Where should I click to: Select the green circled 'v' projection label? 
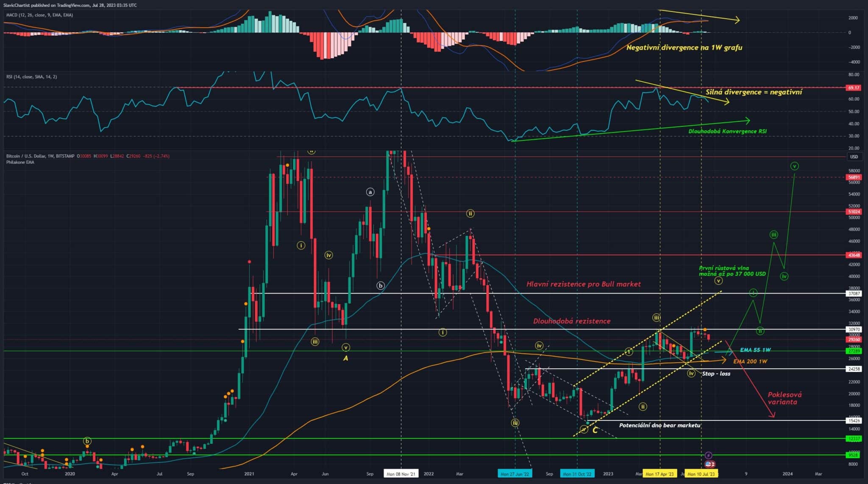(x=794, y=166)
